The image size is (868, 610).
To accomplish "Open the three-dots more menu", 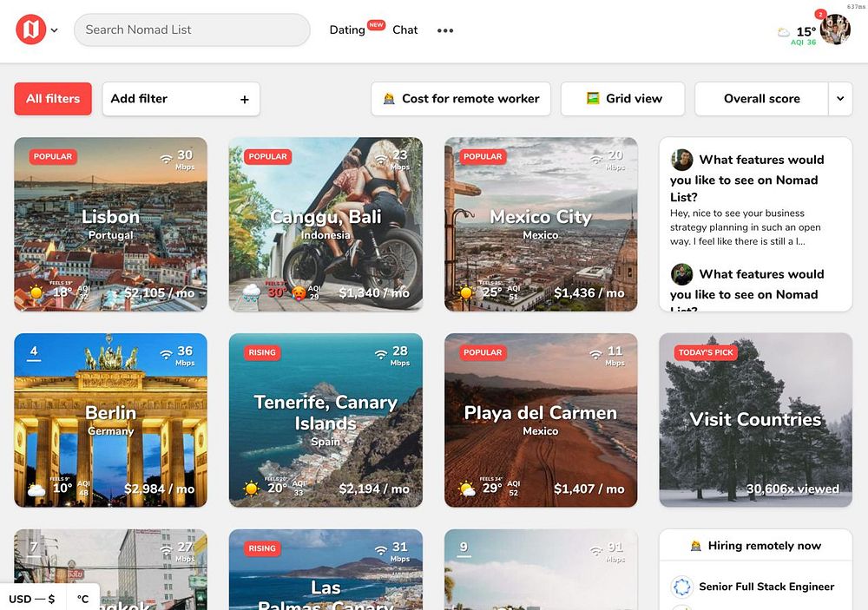I will (x=445, y=30).
